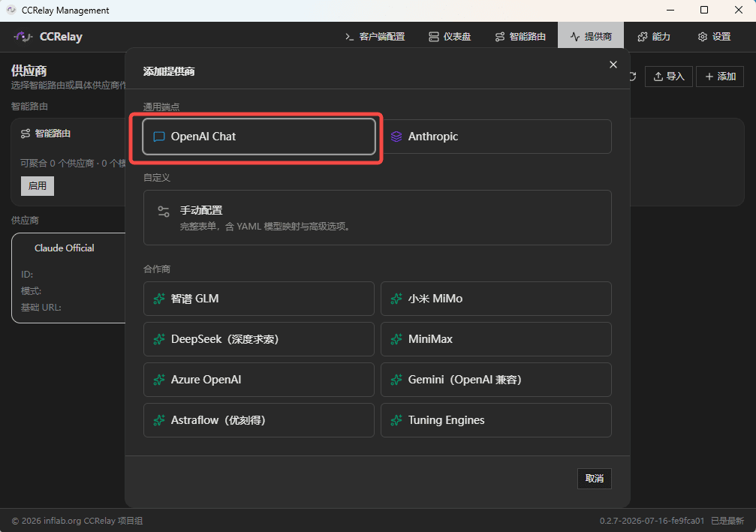This screenshot has width=756, height=532.
Task: Close the add provider dialog
Action: [613, 65]
